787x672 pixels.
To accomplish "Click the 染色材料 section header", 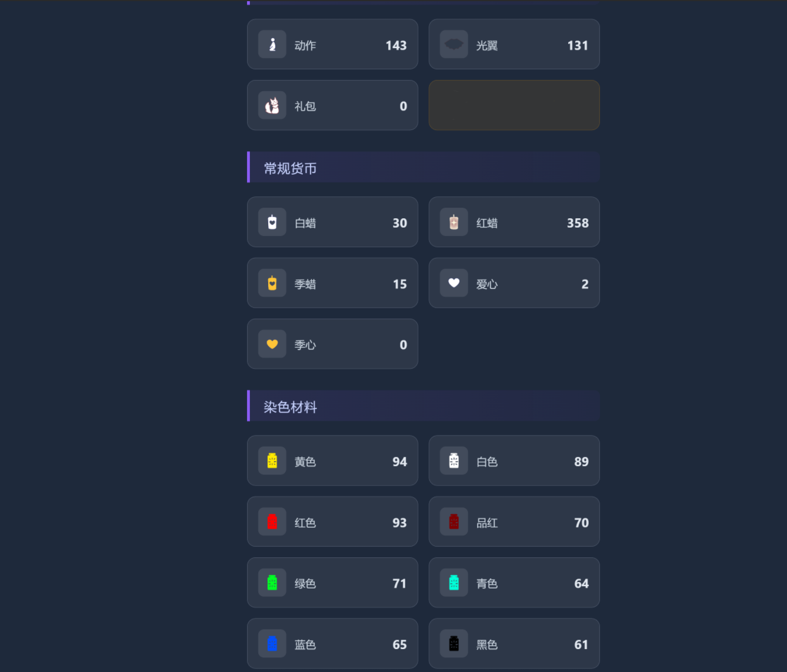I will 291,407.
